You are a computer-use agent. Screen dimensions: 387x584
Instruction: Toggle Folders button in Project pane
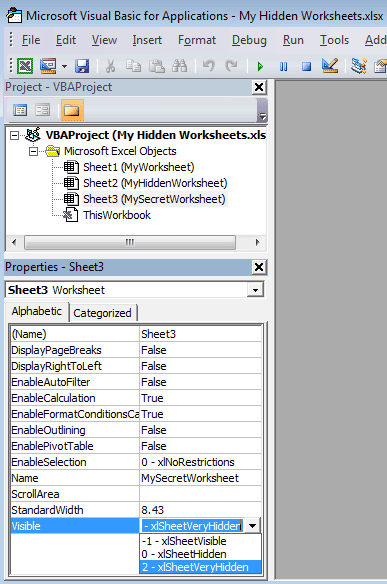(x=72, y=110)
